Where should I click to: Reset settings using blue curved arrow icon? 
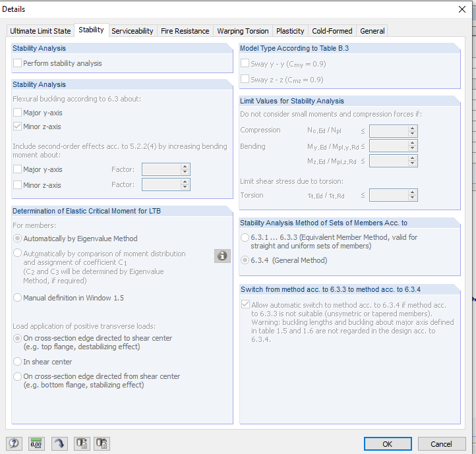tap(59, 443)
